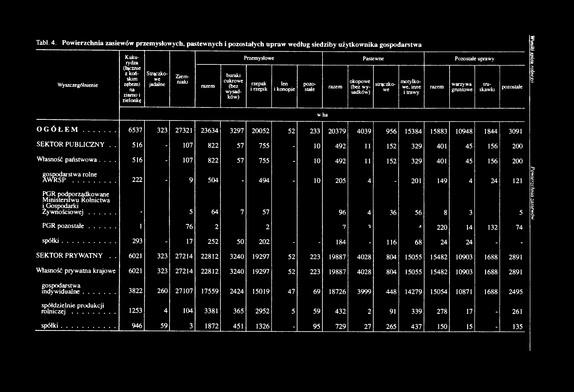Click the value 6537 in the OGÓŁEM row

135,130
